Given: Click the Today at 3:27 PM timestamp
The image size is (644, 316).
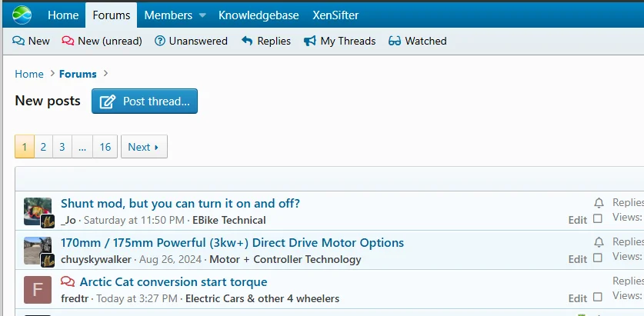Looking at the screenshot, I should click(x=137, y=299).
